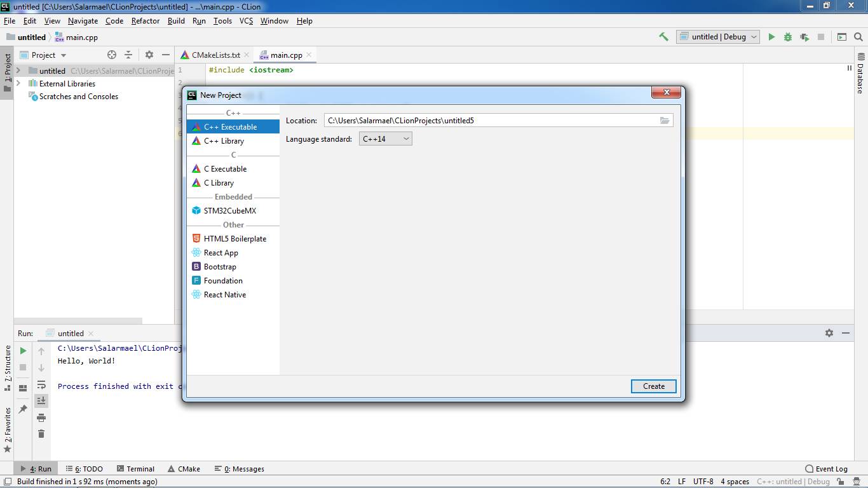The height and width of the screenshot is (488, 868).
Task: Close the main.cpp tab
Action: 309,55
